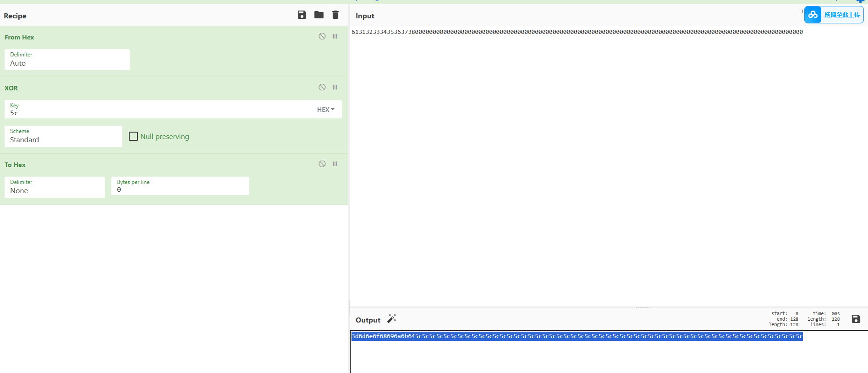Enable the Null preserving checkbox

pos(133,136)
